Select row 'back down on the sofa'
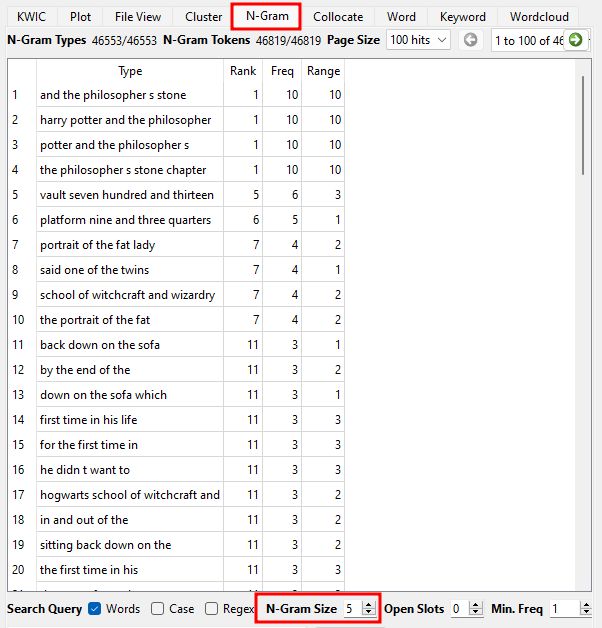The height and width of the screenshot is (628, 602). 176,344
